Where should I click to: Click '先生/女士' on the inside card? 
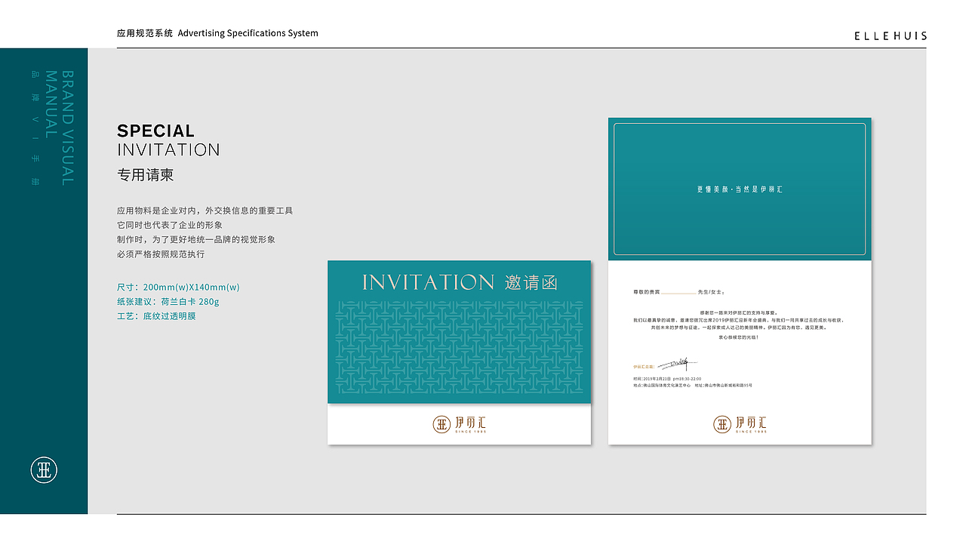711,291
